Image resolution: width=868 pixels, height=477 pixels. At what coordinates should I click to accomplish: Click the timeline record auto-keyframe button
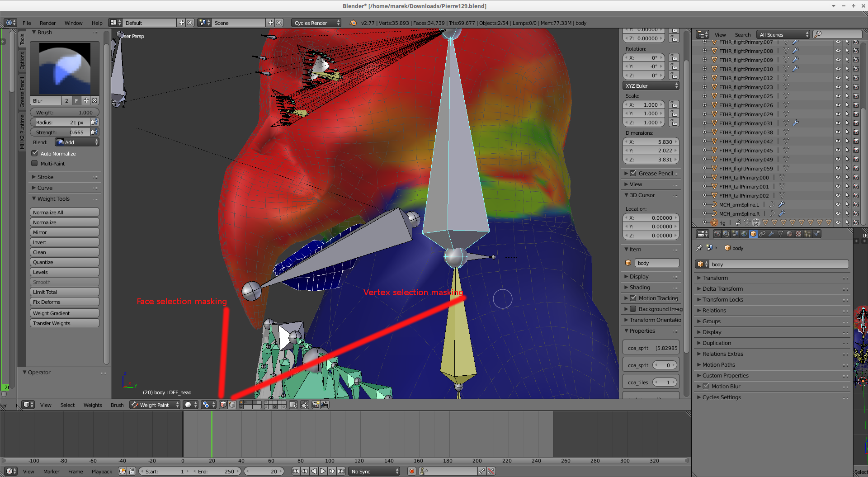click(412, 471)
